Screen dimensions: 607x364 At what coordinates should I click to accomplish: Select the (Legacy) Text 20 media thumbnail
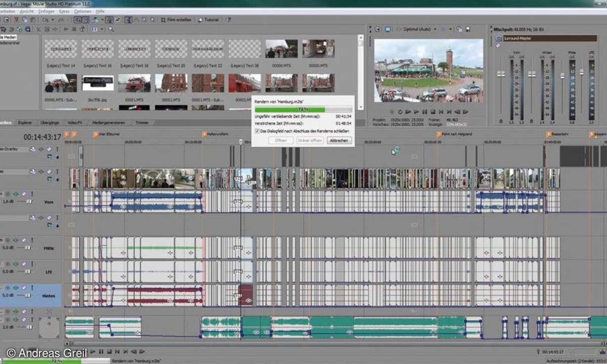tap(171, 50)
